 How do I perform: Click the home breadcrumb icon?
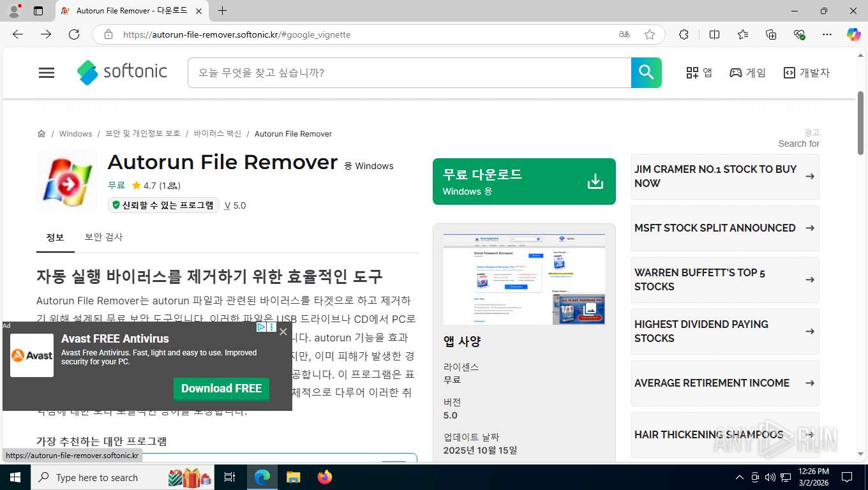point(41,133)
